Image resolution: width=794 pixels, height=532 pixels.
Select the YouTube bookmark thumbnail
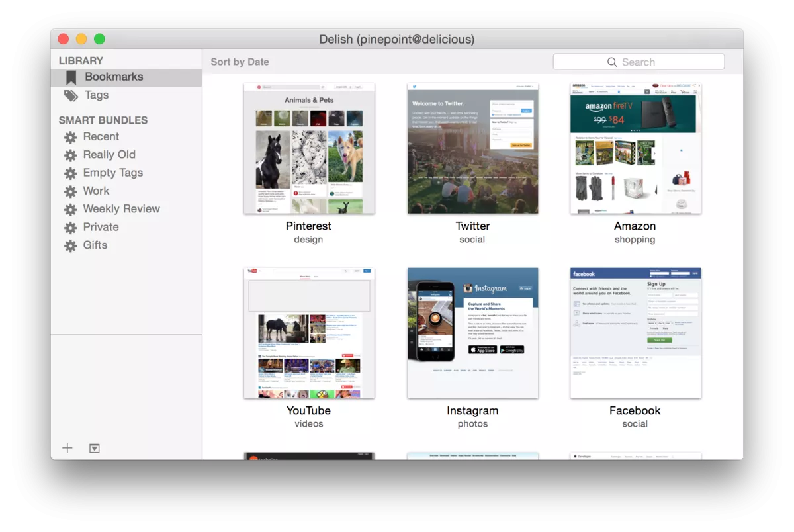pos(309,333)
